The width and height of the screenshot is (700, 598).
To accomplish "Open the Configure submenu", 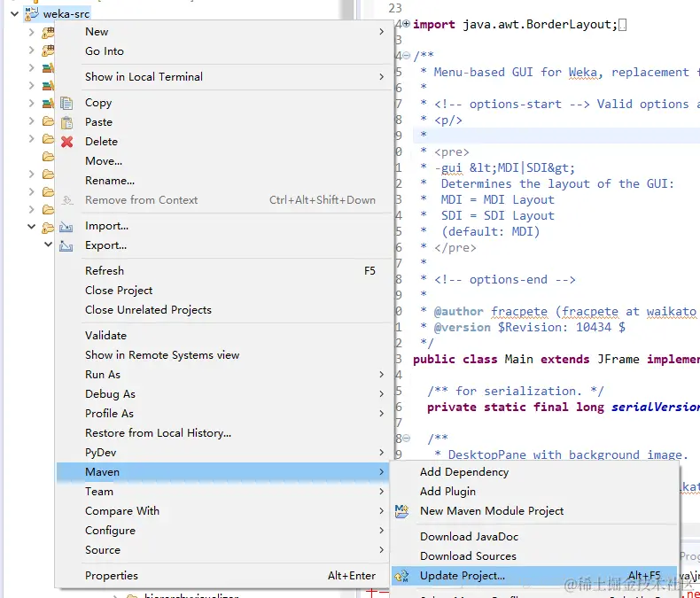I will tap(223, 531).
